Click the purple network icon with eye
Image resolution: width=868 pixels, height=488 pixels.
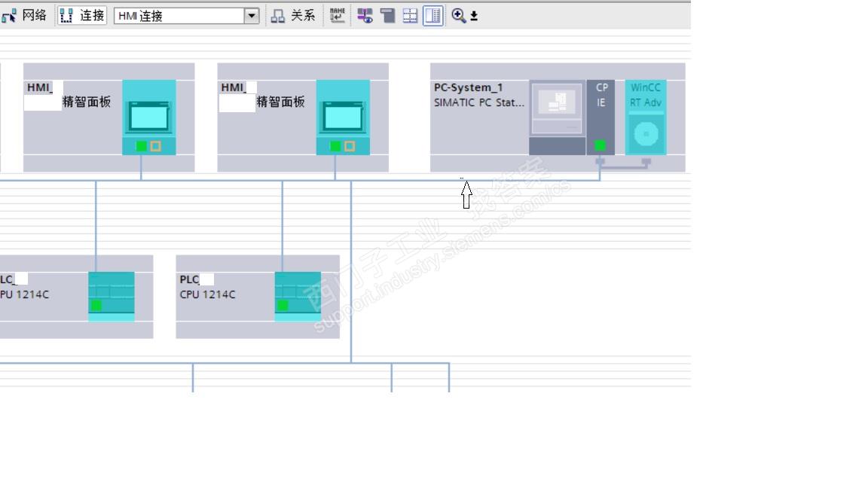[x=365, y=16]
